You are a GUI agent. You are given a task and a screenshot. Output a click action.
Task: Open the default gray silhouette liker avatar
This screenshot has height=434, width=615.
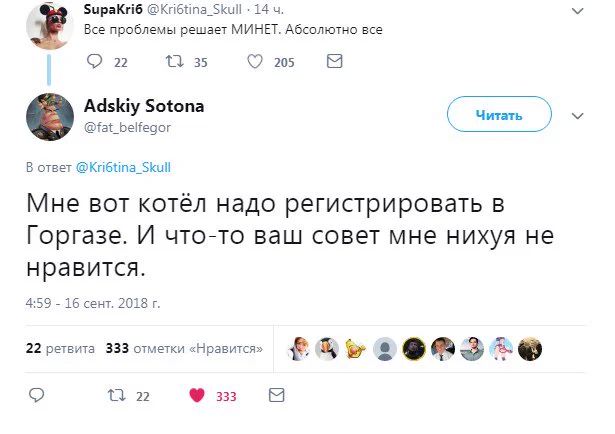[385, 349]
